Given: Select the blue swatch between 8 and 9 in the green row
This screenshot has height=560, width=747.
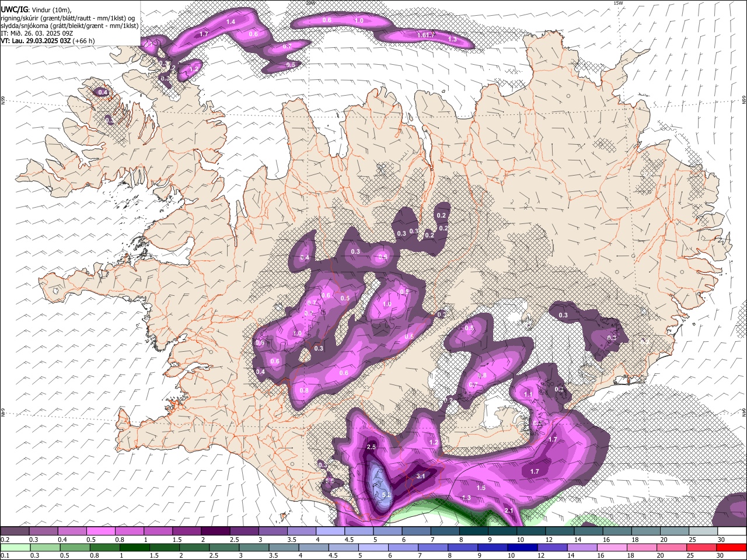Looking at the screenshot, I should 463,547.
